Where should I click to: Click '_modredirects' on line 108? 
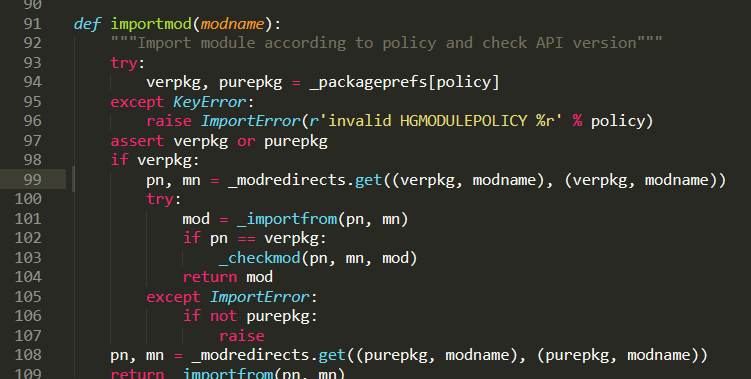pos(250,356)
